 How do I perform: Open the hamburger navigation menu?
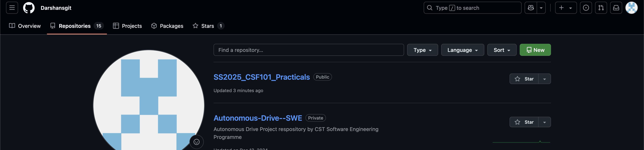click(12, 8)
